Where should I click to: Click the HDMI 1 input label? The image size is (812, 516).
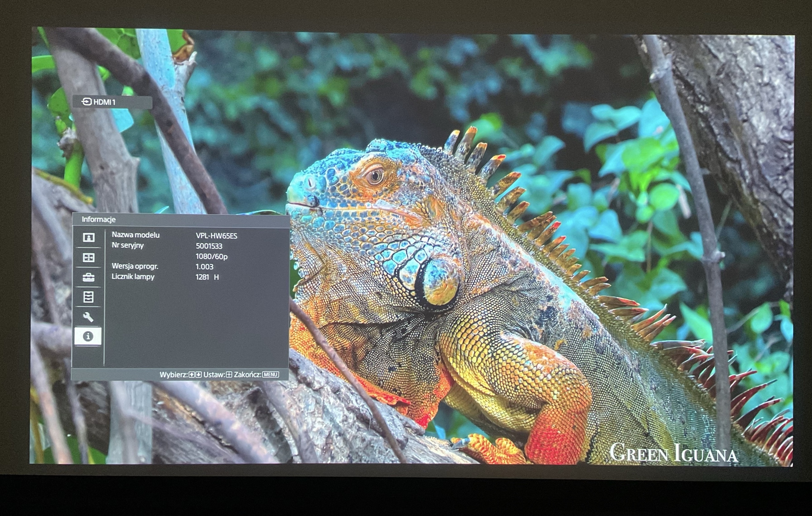tap(104, 102)
